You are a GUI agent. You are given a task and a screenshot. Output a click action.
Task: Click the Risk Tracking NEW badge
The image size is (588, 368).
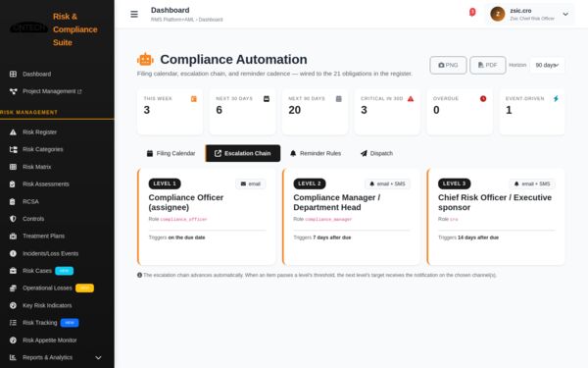(x=70, y=323)
